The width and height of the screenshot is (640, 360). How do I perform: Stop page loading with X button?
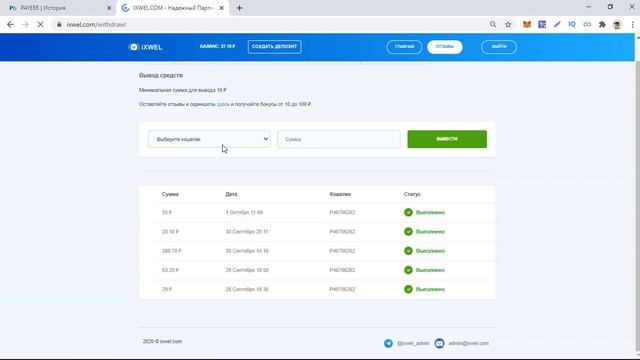click(40, 24)
